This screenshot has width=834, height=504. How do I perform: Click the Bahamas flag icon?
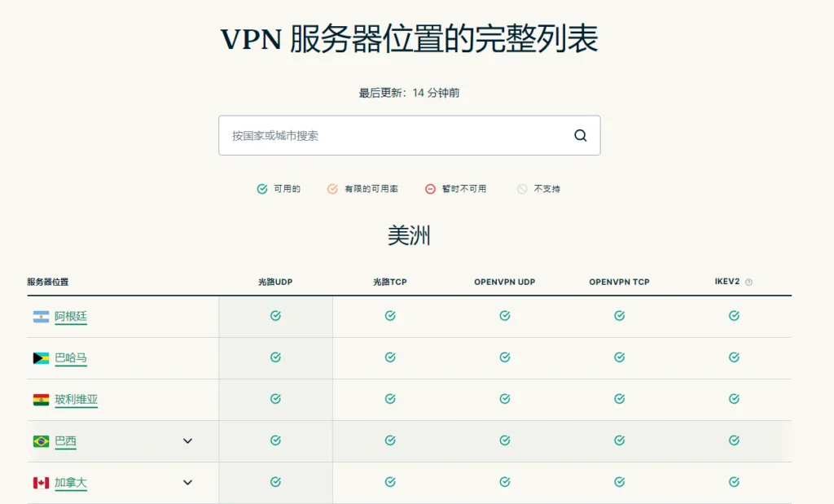coord(41,358)
